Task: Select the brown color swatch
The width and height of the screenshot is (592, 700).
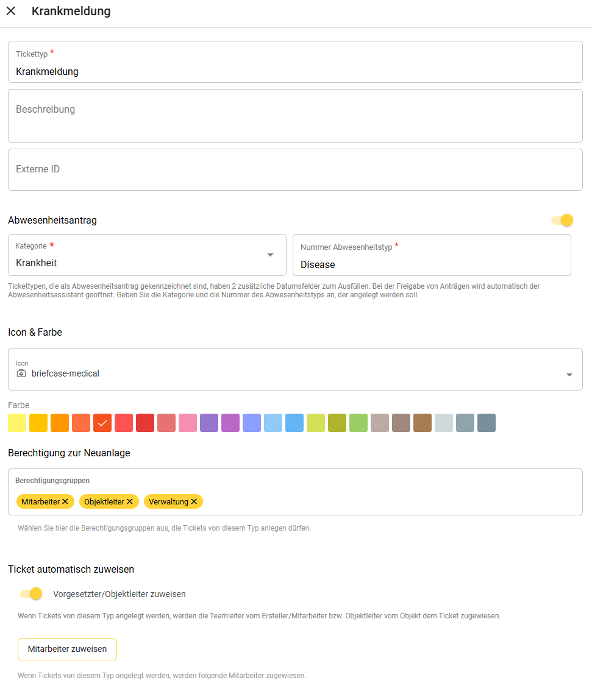Action: coord(423,423)
